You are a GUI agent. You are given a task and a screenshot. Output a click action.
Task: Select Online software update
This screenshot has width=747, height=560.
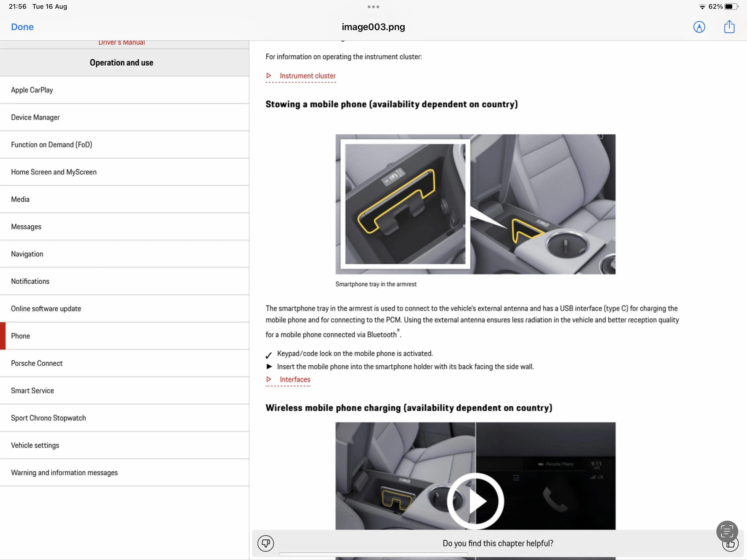coord(125,309)
